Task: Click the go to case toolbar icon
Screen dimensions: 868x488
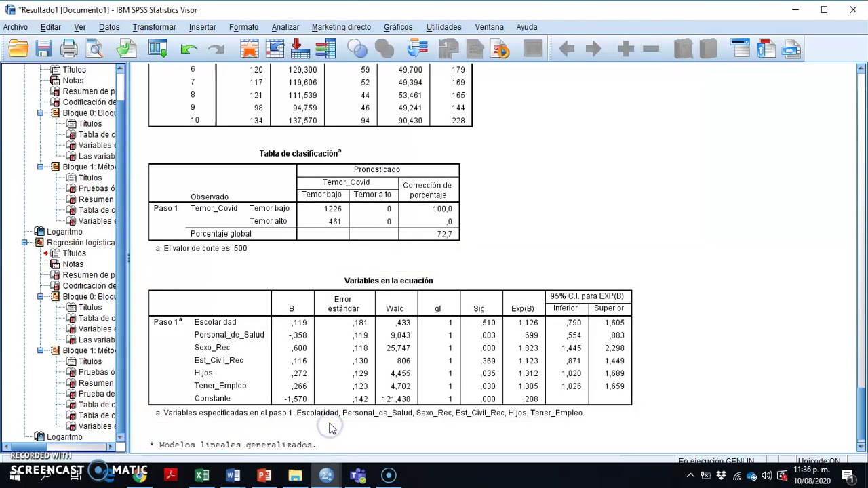Action: pos(275,48)
